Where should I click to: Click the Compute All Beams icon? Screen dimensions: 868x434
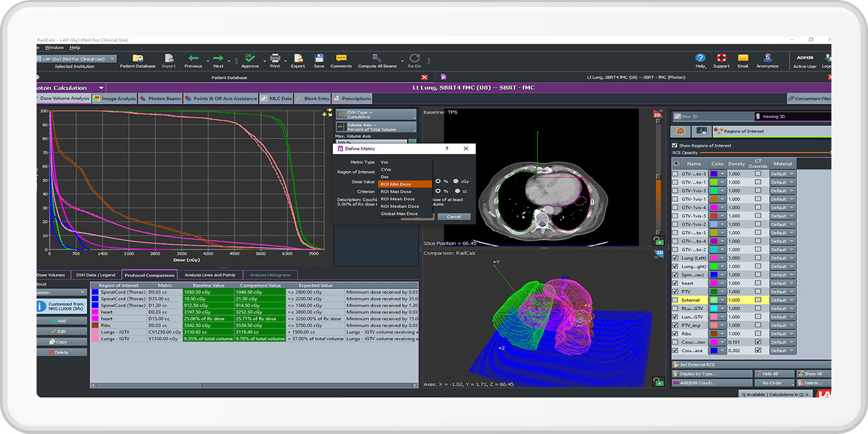(377, 59)
